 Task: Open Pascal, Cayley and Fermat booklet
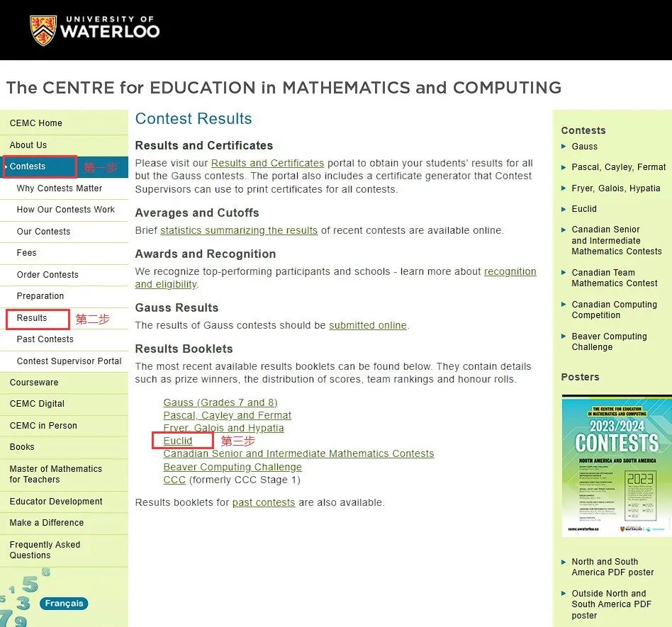click(x=227, y=415)
